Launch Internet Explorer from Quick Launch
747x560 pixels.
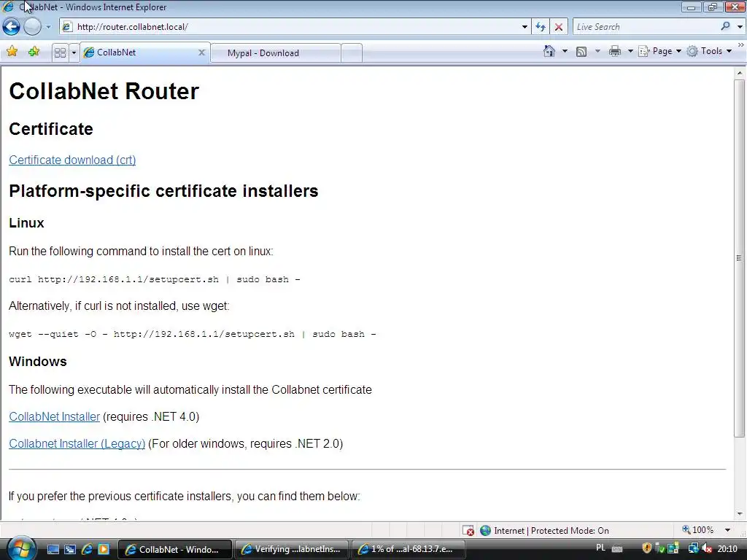coord(87,549)
